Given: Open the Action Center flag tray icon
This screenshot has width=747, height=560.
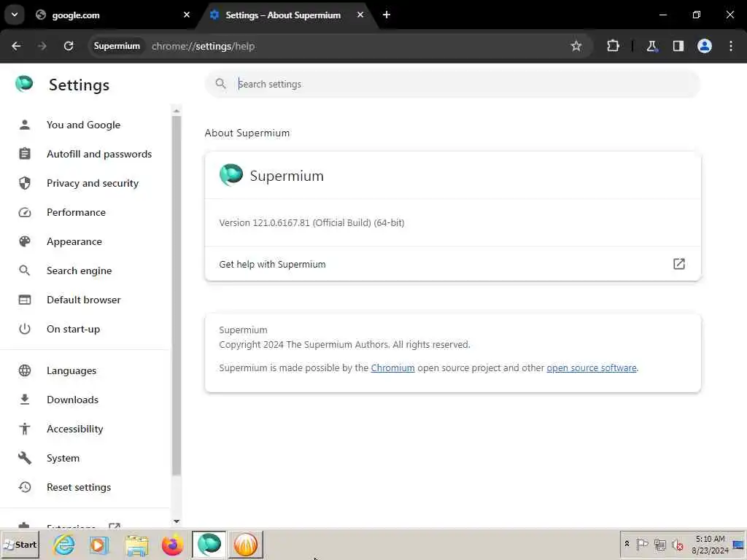Looking at the screenshot, I should click(642, 544).
